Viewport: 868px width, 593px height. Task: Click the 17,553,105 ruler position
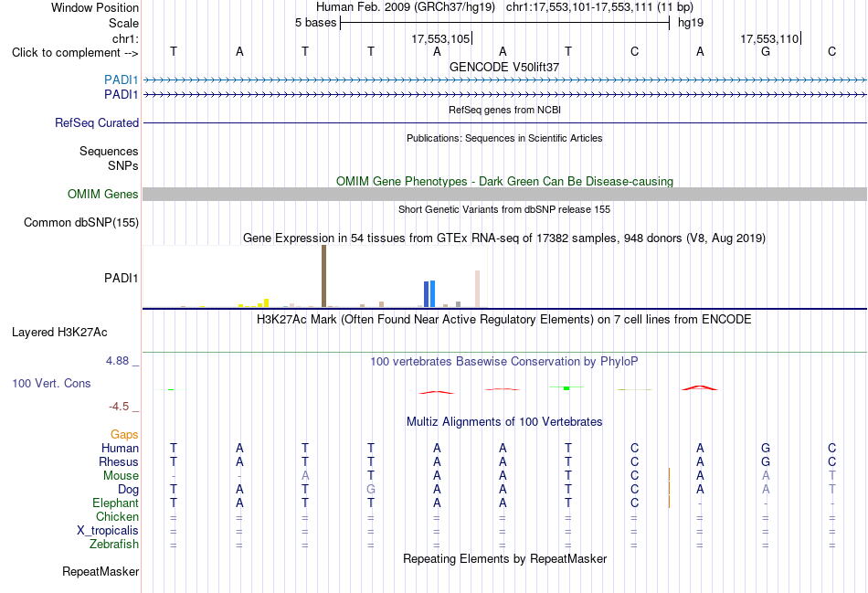point(440,38)
